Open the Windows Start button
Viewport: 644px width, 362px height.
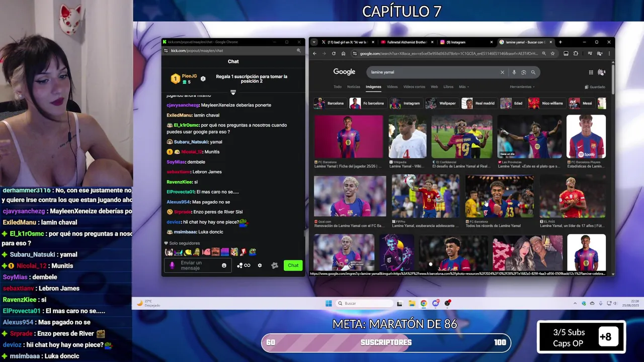329,303
